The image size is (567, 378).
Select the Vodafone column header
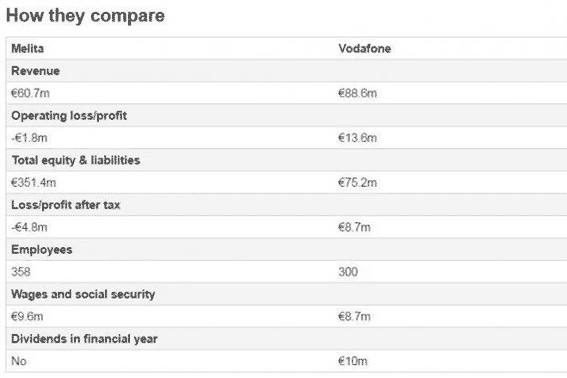coord(364,48)
